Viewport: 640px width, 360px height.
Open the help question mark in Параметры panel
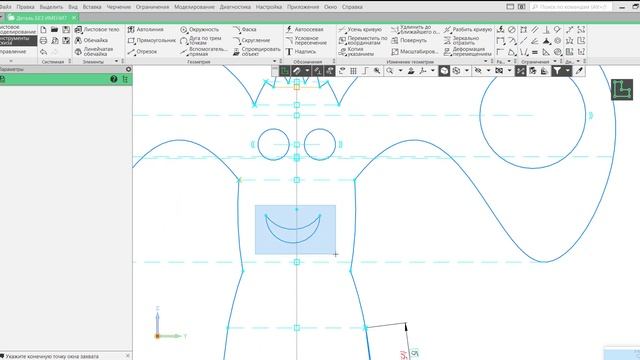pyautogui.click(x=114, y=79)
